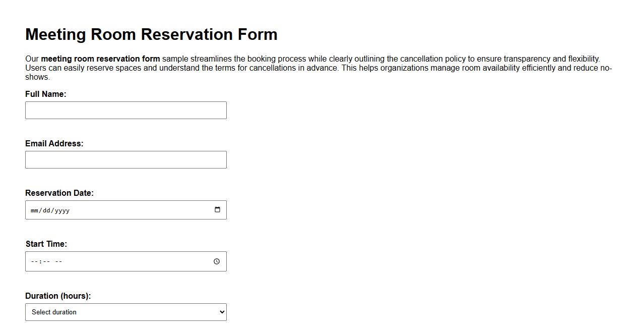Click inside the Email Address input field

point(125,159)
